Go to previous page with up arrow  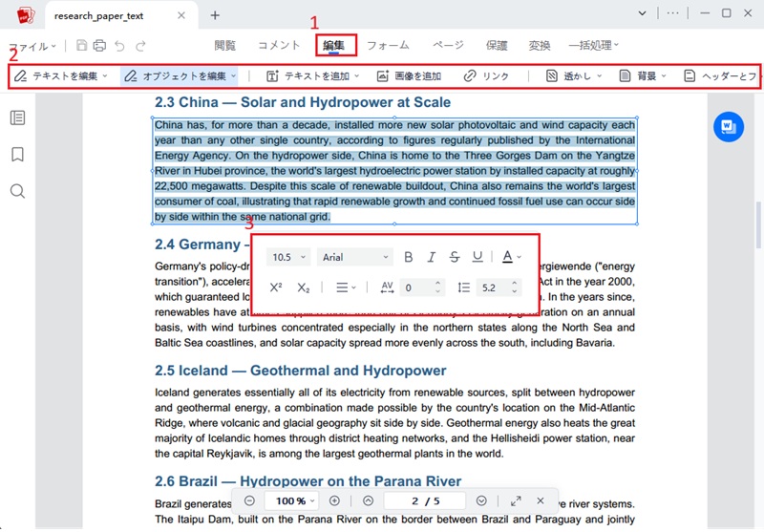point(369,500)
